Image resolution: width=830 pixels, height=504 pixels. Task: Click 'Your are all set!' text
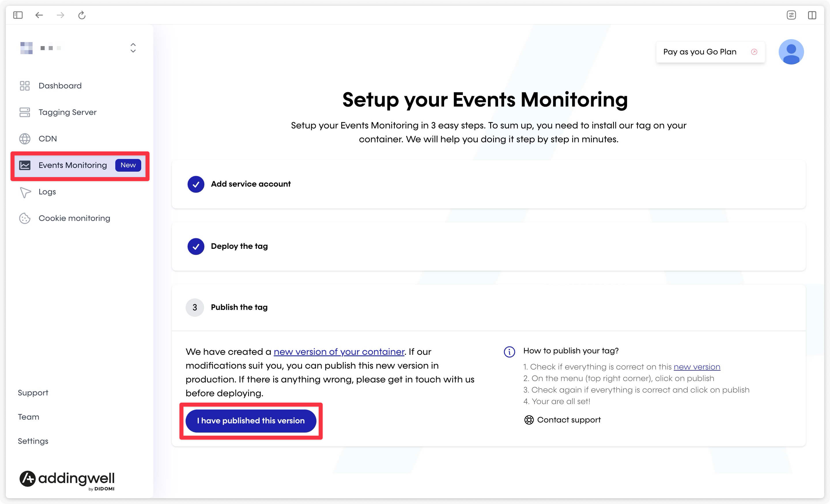pyautogui.click(x=557, y=401)
